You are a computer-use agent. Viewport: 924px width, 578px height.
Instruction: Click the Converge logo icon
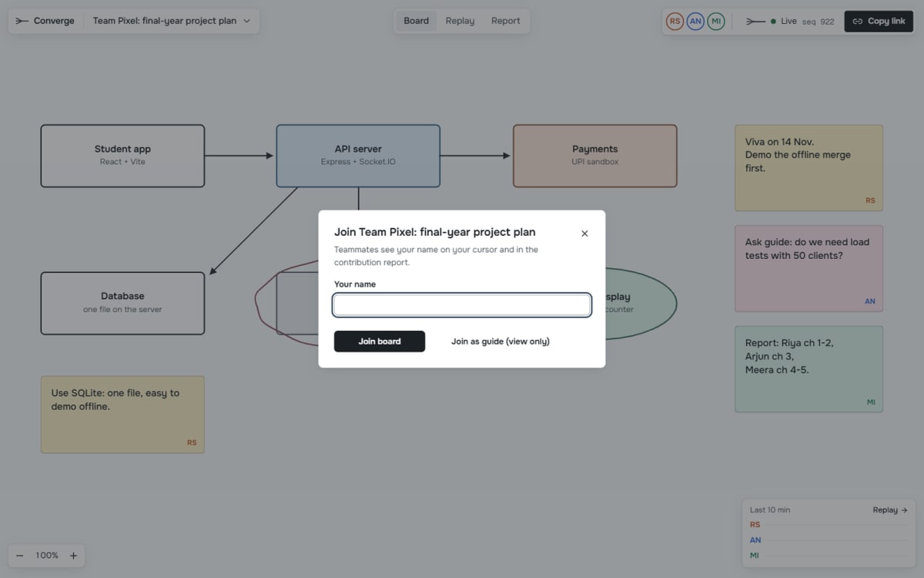coord(22,21)
